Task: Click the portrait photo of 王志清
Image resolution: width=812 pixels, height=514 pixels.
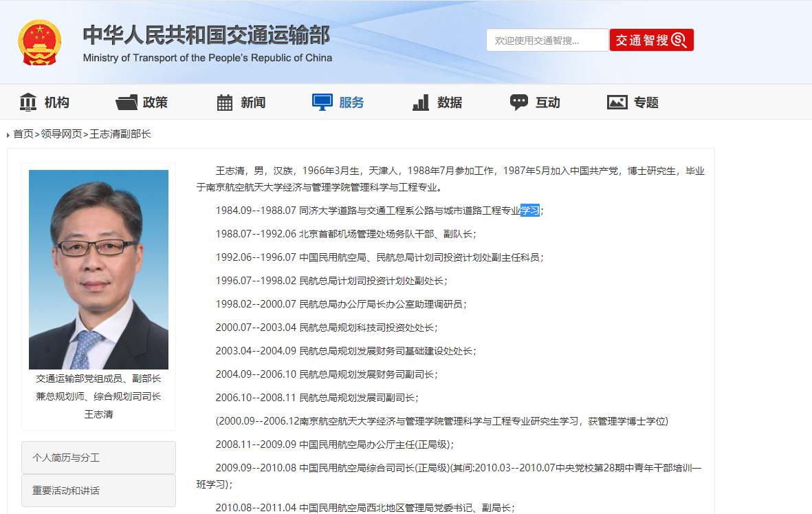Action: pos(98,270)
